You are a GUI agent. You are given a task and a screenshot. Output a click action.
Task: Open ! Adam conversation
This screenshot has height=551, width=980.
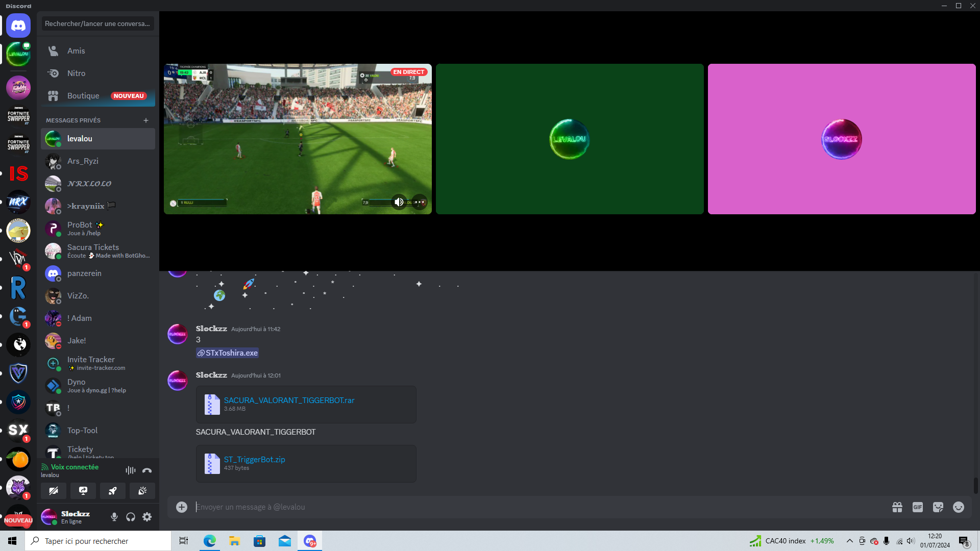(98, 318)
